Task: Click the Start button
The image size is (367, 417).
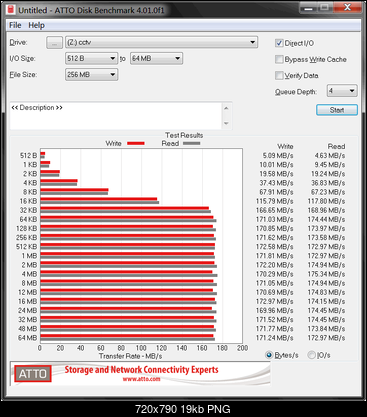Action: (337, 110)
